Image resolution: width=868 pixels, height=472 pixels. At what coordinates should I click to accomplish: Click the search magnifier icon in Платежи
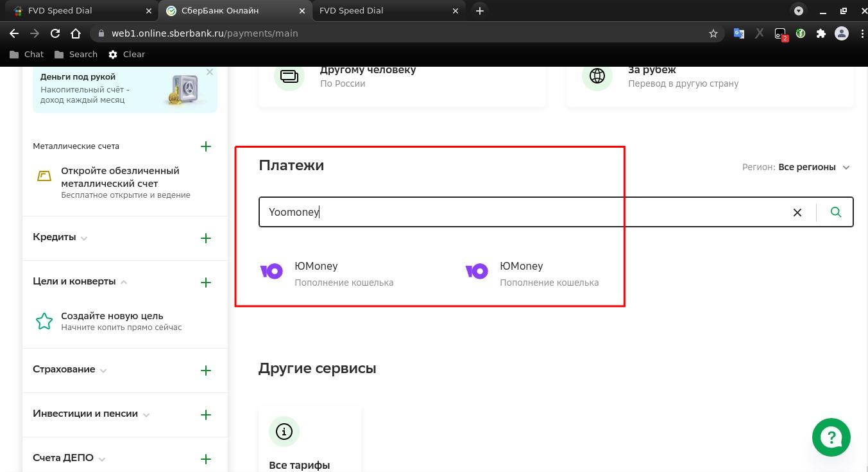pos(835,212)
